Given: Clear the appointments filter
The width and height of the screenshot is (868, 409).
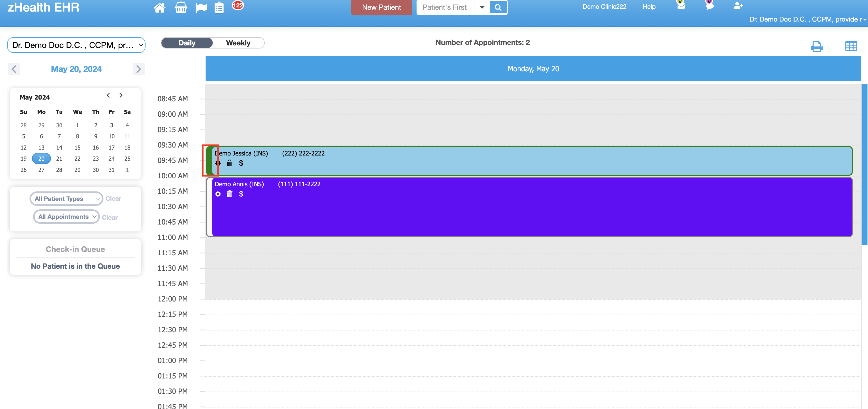Looking at the screenshot, I should (110, 218).
